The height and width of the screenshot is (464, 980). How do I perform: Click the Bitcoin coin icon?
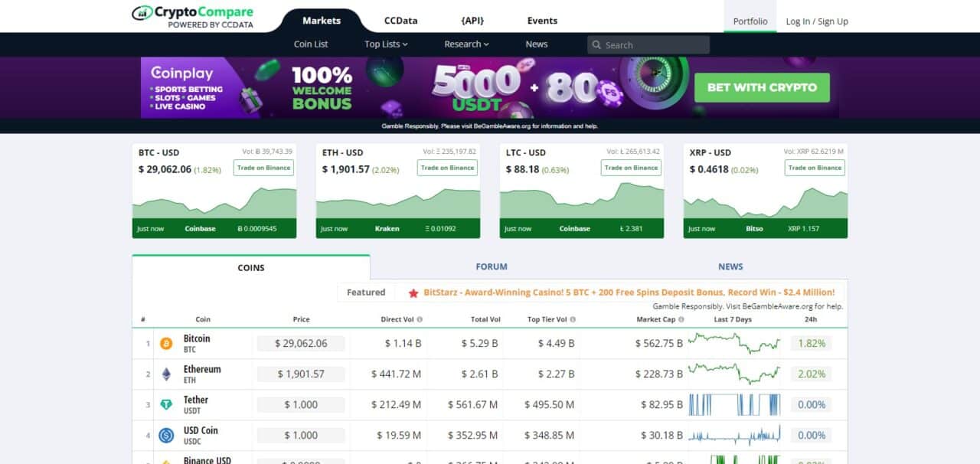(x=166, y=344)
